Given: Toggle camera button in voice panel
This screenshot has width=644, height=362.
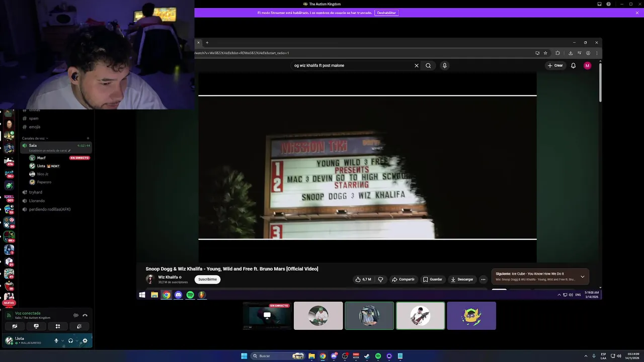Looking at the screenshot, I should coord(15,326).
